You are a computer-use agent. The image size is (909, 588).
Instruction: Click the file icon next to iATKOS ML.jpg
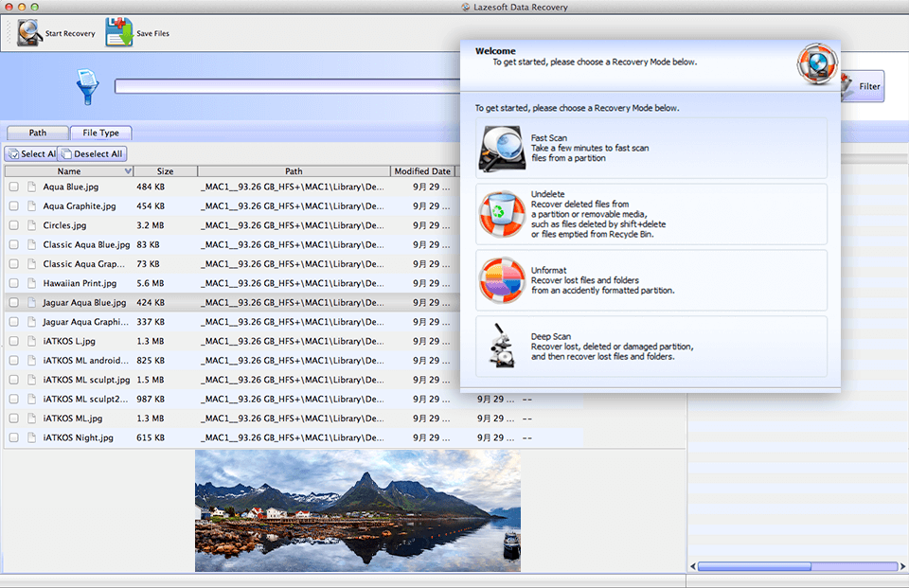(x=32, y=419)
